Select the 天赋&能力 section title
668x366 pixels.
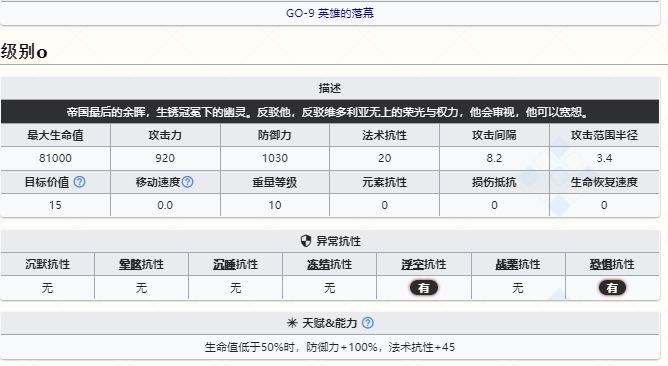[329, 323]
